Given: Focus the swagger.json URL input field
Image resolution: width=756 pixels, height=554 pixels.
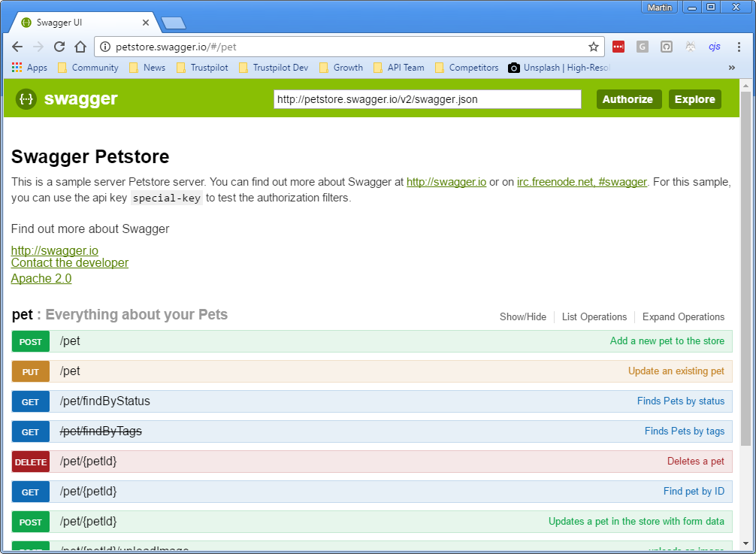Looking at the screenshot, I should [427, 99].
